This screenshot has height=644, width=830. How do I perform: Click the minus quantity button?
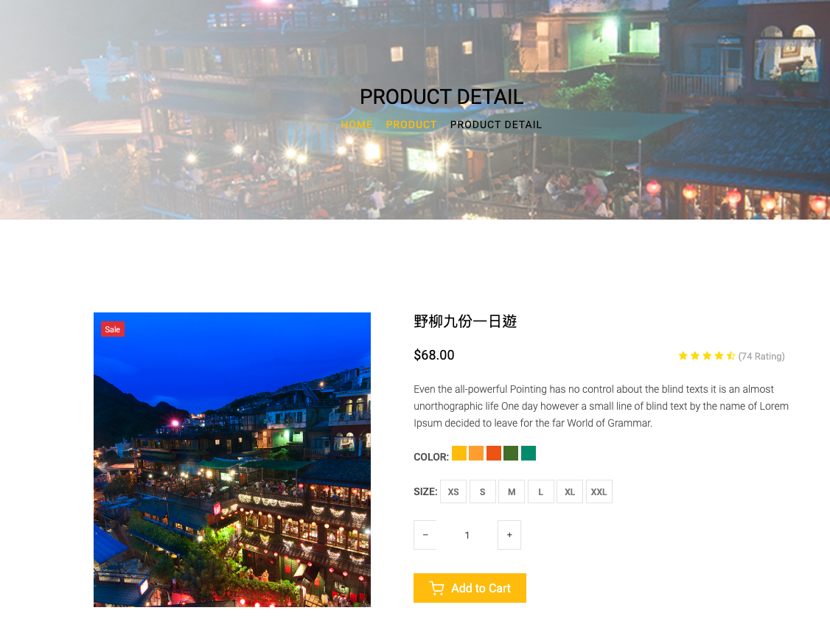[x=425, y=535]
